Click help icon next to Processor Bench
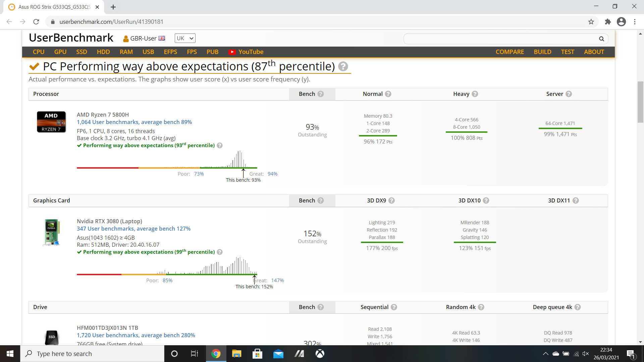644x362 pixels. [321, 94]
